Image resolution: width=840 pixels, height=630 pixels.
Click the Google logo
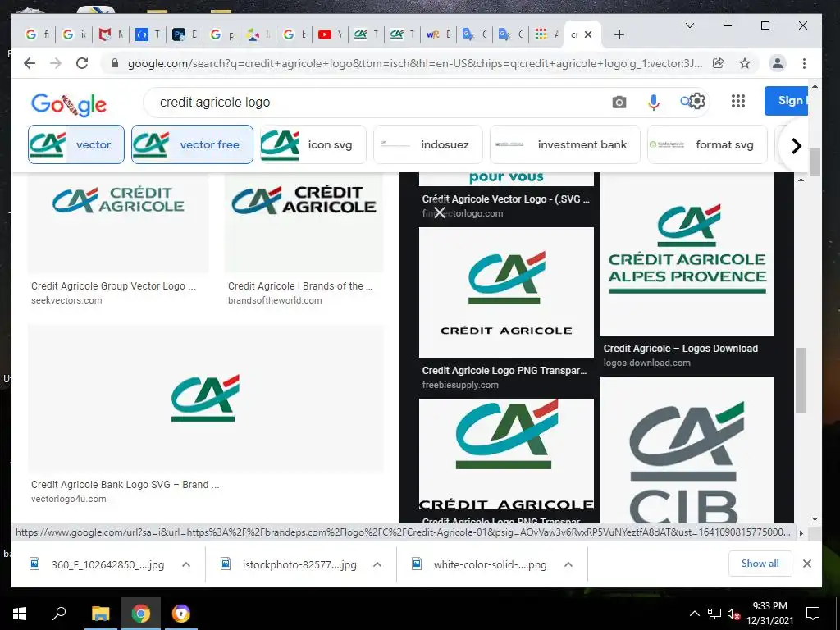69,104
